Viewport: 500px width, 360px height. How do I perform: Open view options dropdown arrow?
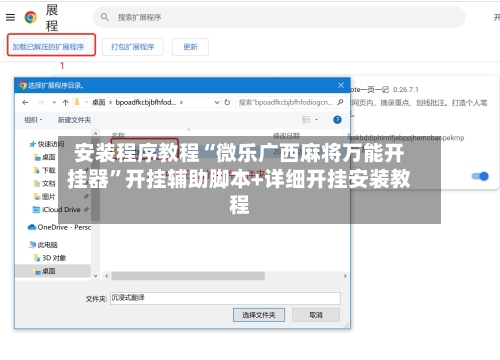pos(316,120)
